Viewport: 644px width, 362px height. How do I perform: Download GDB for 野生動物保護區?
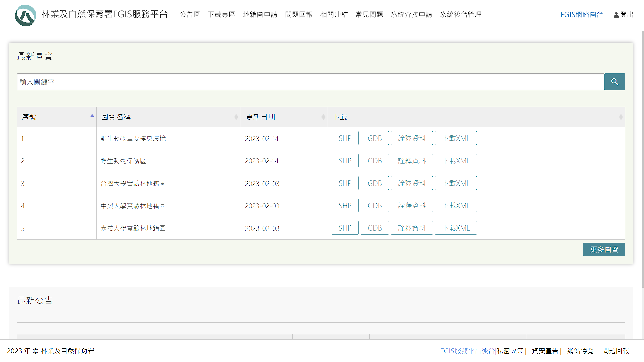[375, 161]
